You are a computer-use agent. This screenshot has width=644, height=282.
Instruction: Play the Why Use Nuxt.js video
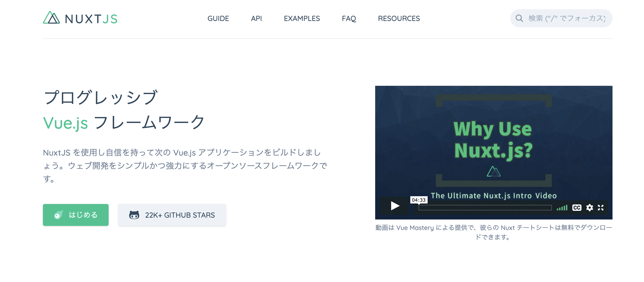(x=395, y=206)
